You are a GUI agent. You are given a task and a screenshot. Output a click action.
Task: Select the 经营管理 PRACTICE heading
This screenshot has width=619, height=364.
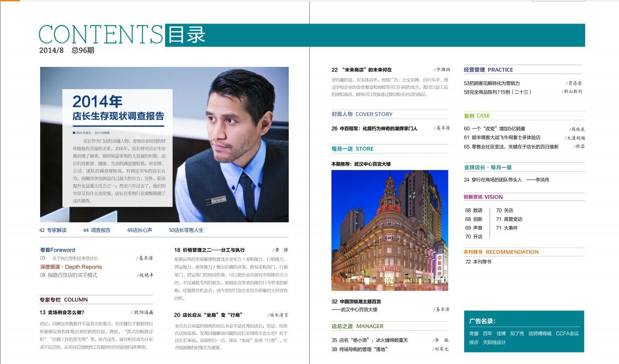488,70
